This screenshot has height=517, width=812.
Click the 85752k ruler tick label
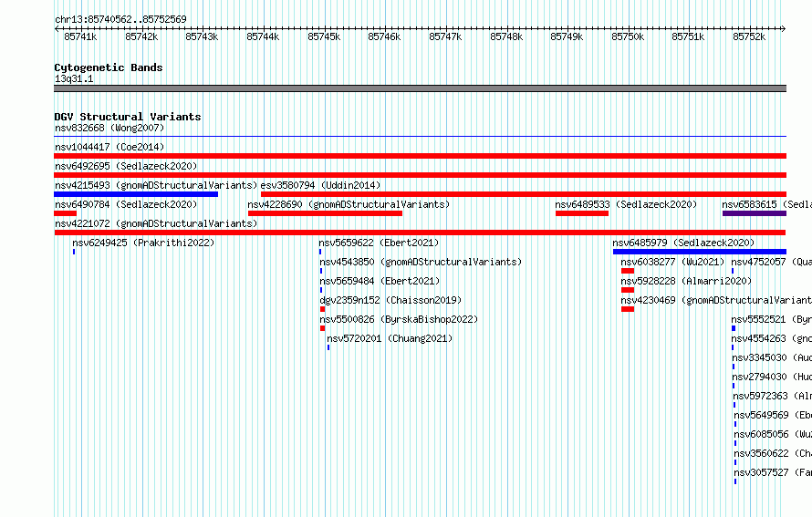click(x=749, y=36)
